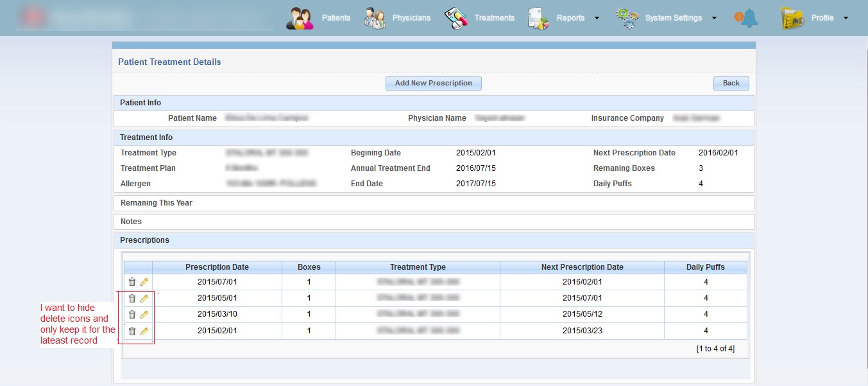
Task: Click pencil icon for 2015/05/01 prescription
Action: pos(144,299)
